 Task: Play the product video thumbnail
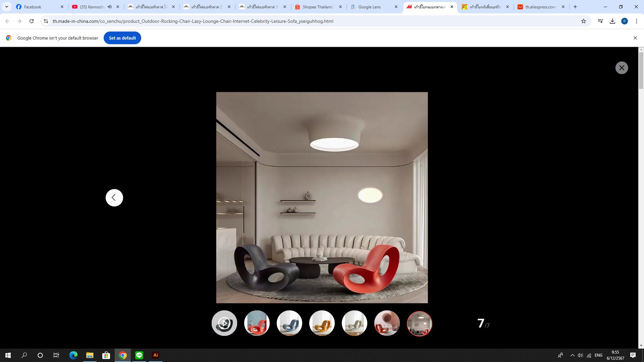click(x=224, y=323)
